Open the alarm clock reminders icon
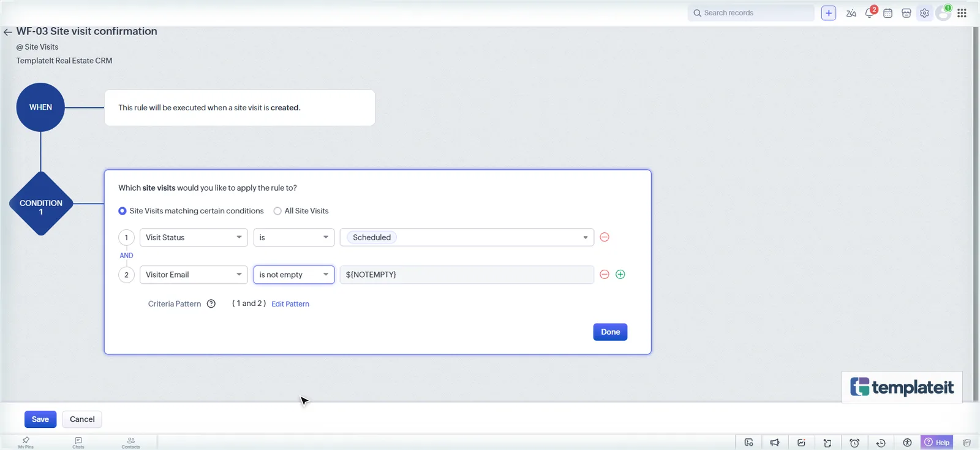 (x=854, y=443)
